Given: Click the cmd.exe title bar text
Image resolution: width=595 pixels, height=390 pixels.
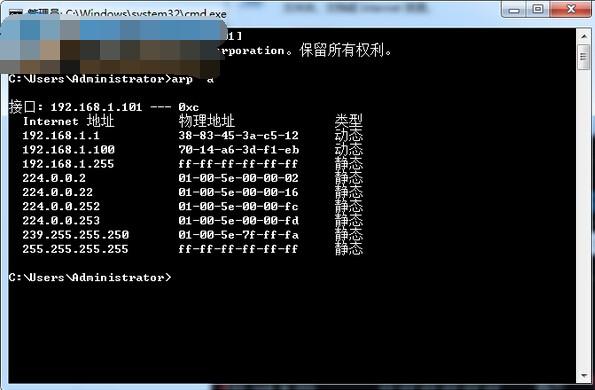Looking at the screenshot, I should point(127,14).
